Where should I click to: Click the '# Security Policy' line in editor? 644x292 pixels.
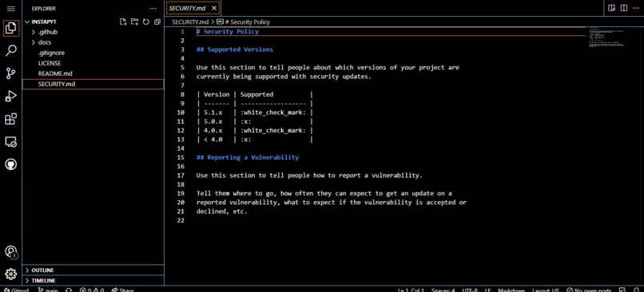click(228, 32)
